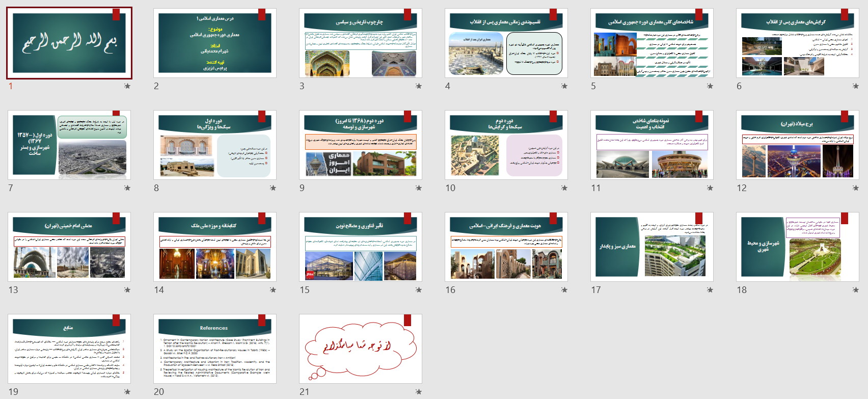Screen dimensions: 868x399
Task: Select slide 10 thumbnail with aerial complex view
Action: pos(506,145)
